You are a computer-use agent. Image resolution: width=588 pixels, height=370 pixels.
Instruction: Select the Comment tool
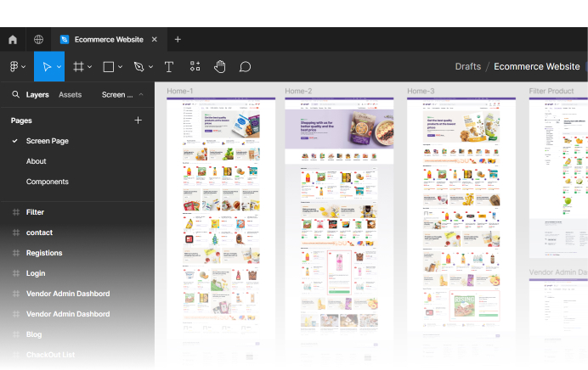pyautogui.click(x=245, y=67)
